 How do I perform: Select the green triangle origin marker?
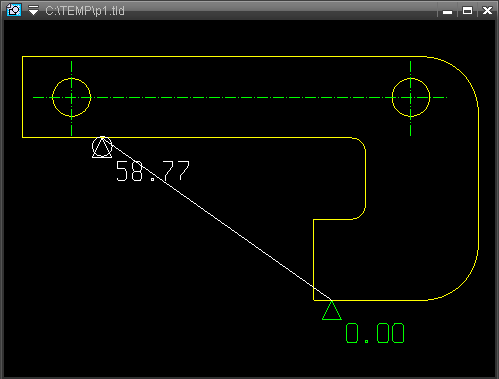[332, 310]
